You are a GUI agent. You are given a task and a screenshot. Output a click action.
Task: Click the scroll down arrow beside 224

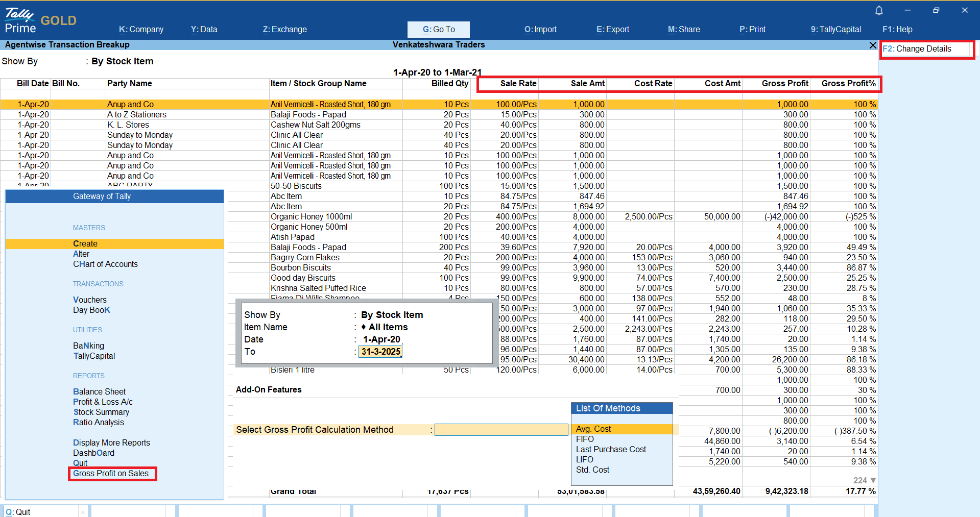[873, 480]
